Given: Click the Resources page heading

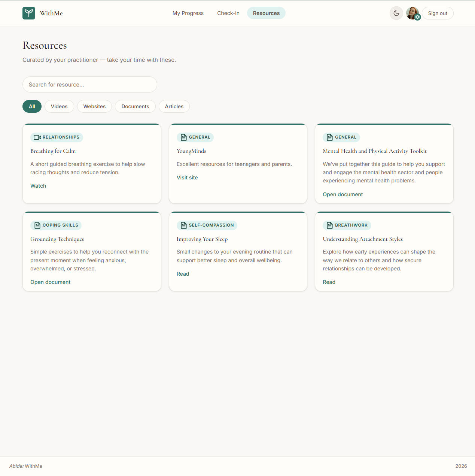Looking at the screenshot, I should point(45,45).
